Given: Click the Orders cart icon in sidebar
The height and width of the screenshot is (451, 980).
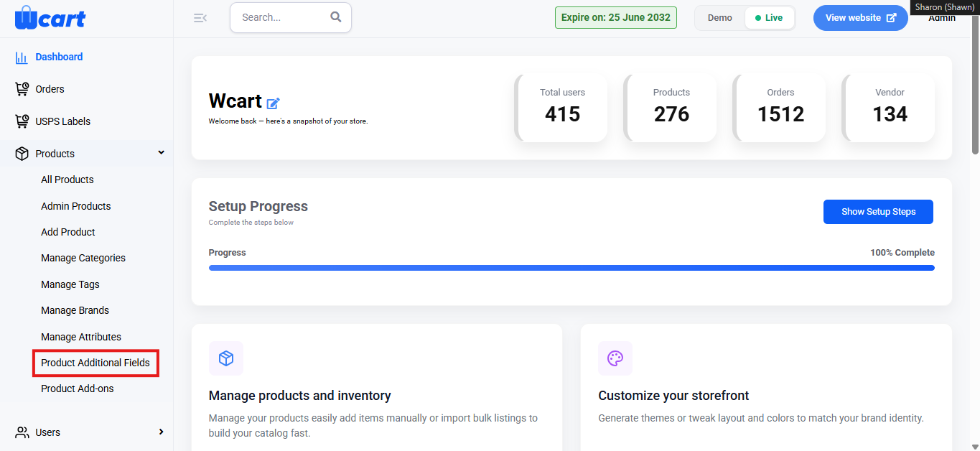Looking at the screenshot, I should click(22, 89).
